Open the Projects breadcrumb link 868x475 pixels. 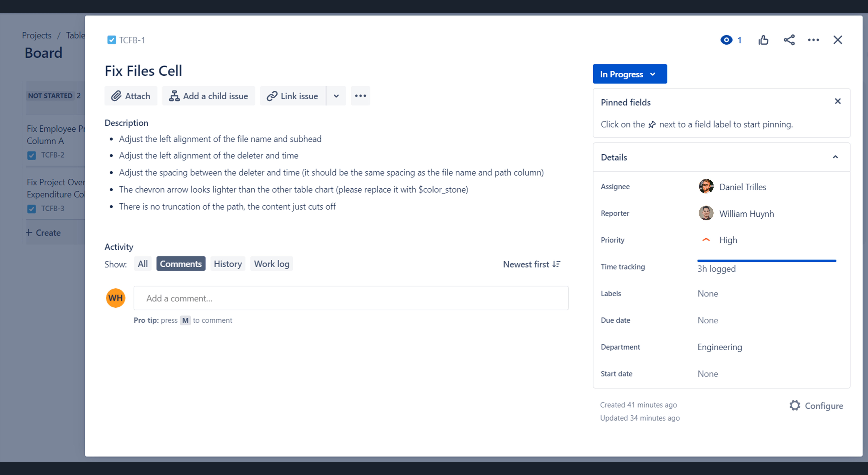[x=36, y=35]
